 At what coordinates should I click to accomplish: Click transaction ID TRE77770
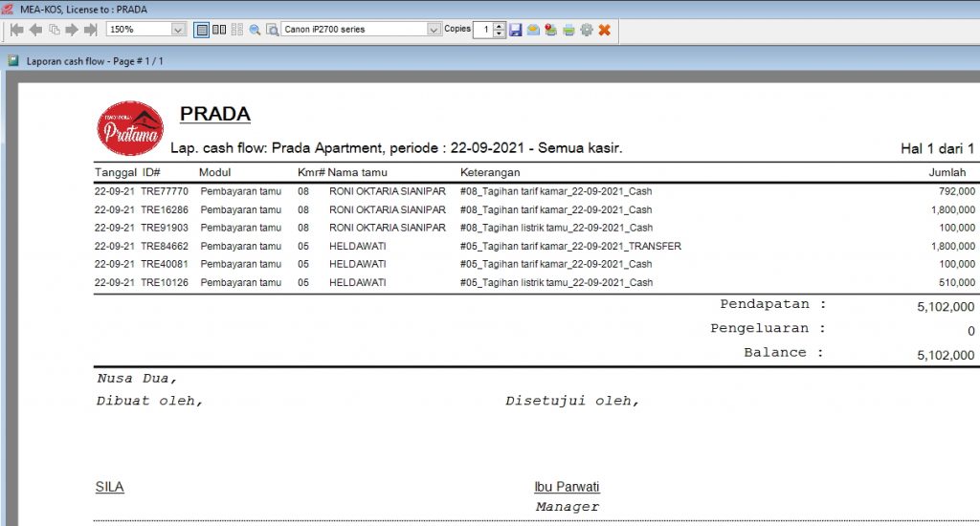(x=165, y=191)
